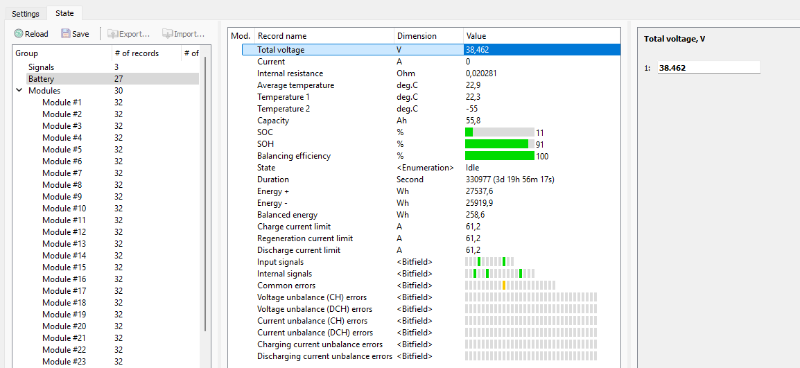The image size is (800, 368).
Task: Open Module #19 in the tree
Action: (64, 314)
